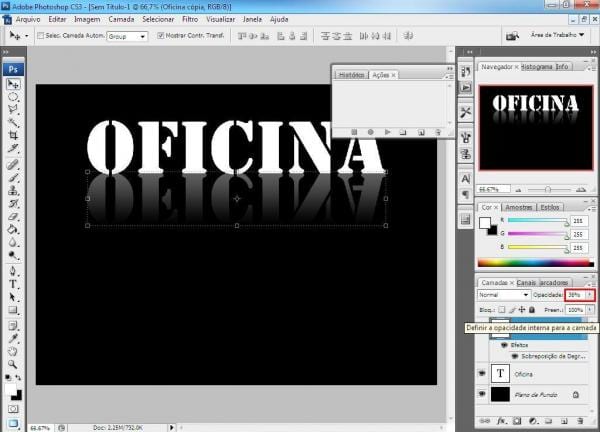600x432 pixels.
Task: Select the Healing Brush tool
Action: click(13, 165)
